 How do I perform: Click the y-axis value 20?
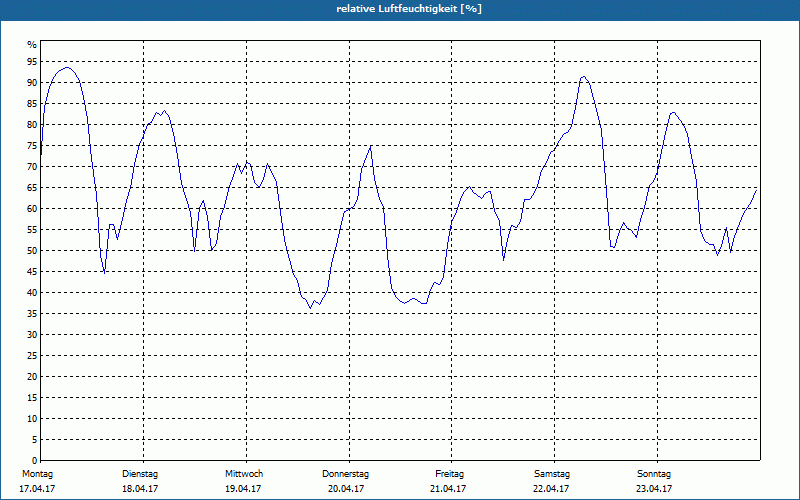pyautogui.click(x=32, y=377)
